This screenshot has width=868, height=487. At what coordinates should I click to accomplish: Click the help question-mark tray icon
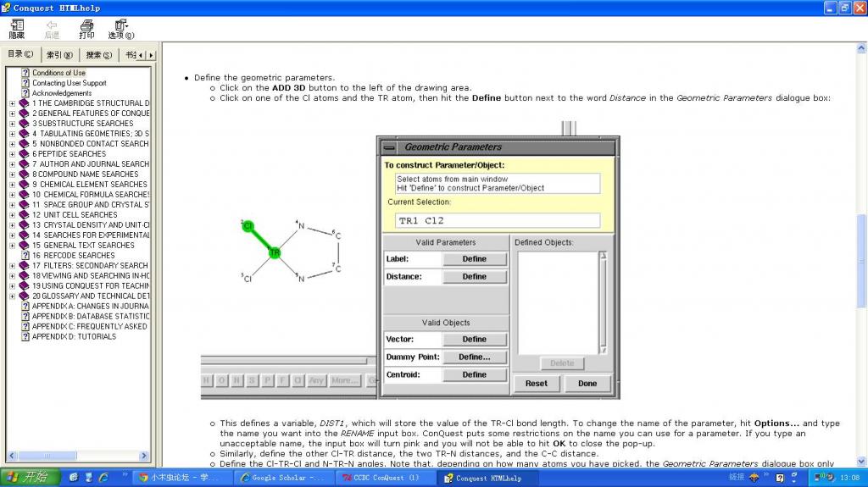pos(780,478)
